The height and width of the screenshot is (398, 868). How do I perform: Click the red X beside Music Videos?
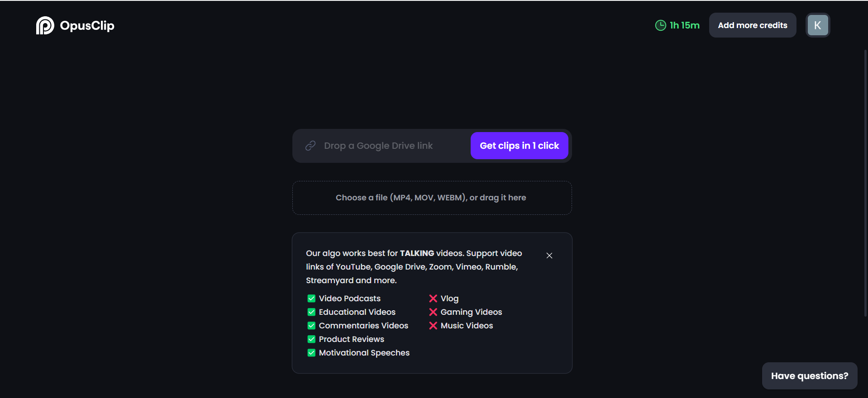click(x=433, y=326)
